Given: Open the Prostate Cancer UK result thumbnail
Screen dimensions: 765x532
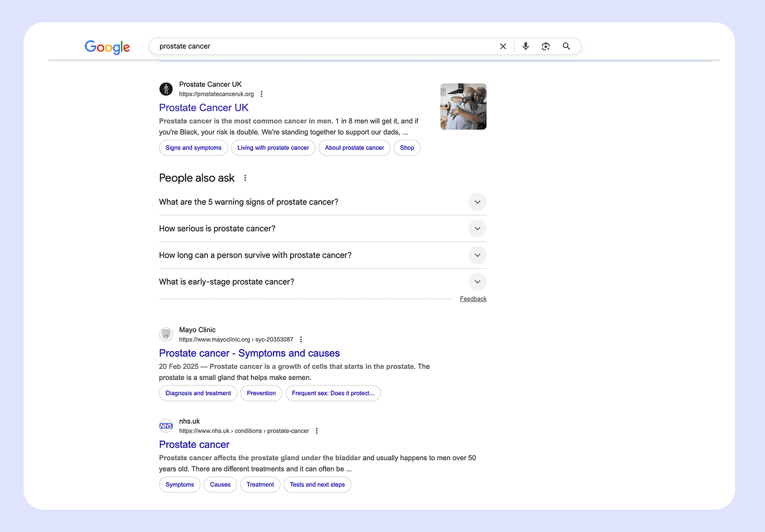Looking at the screenshot, I should pyautogui.click(x=463, y=106).
